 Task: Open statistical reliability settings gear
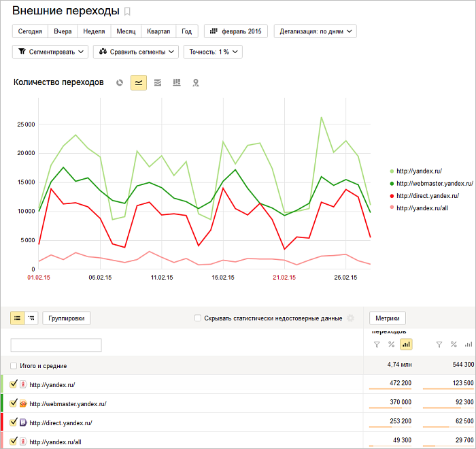tap(350, 318)
